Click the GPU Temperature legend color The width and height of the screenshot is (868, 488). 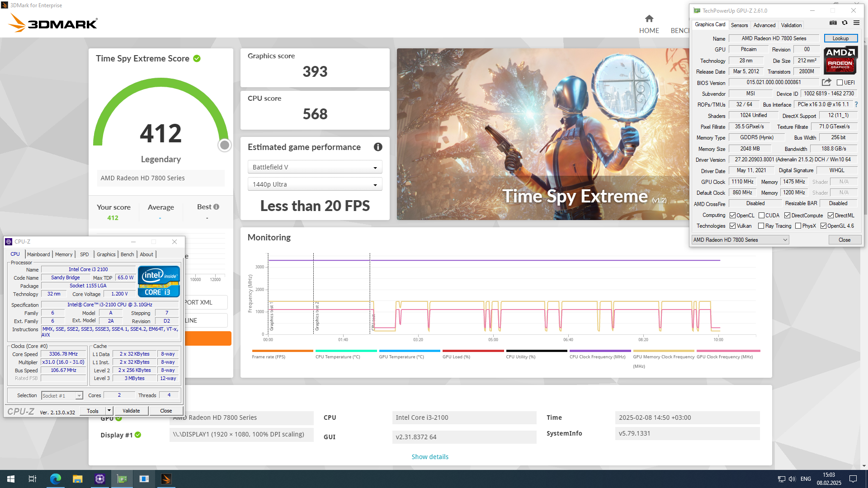click(x=410, y=351)
